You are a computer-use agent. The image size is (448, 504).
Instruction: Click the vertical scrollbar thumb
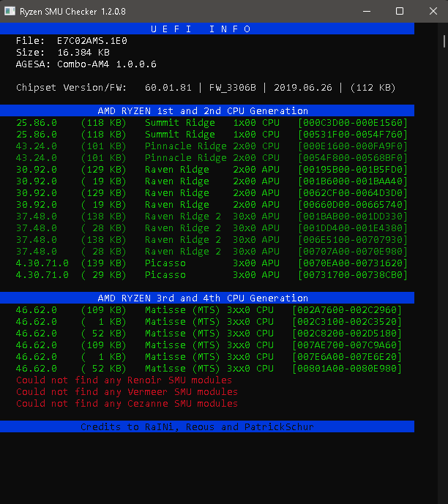444,41
